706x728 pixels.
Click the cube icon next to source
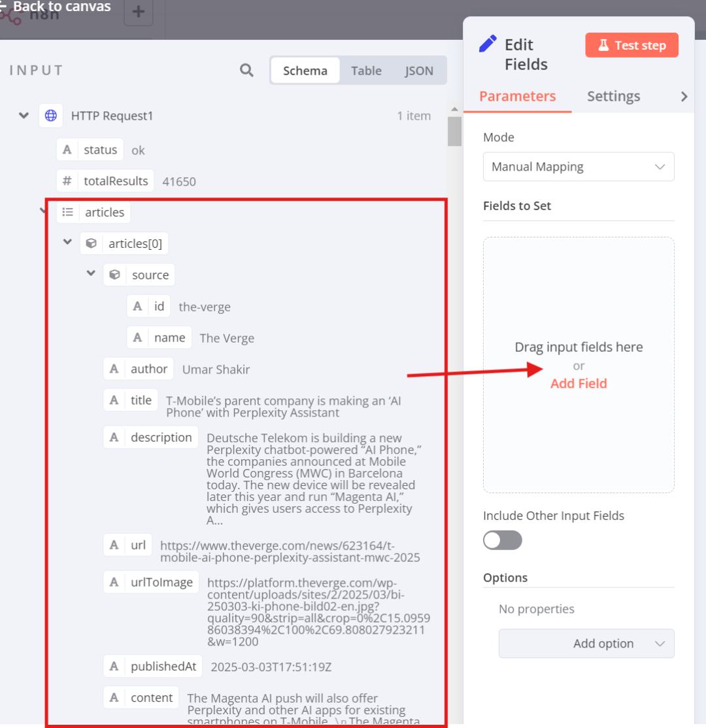114,275
